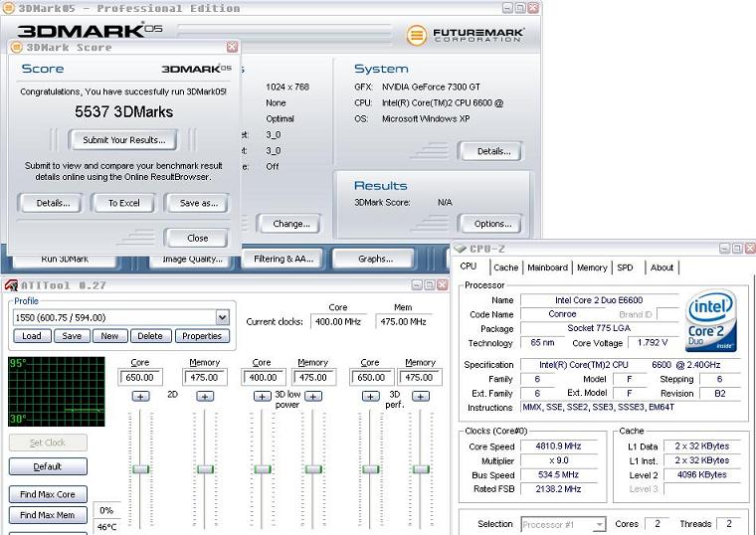Close the 3DMark Score dialog with Close button
This screenshot has height=535, width=756.
pos(196,238)
